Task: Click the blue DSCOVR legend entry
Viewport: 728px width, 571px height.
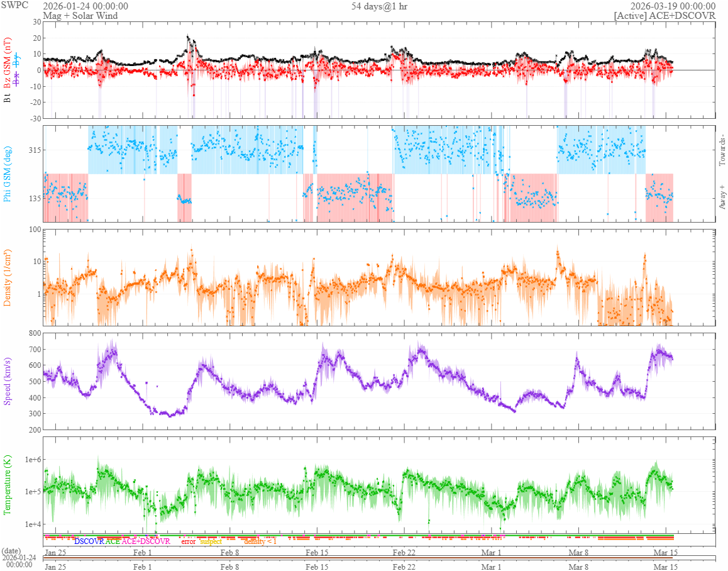Action: tap(89, 541)
